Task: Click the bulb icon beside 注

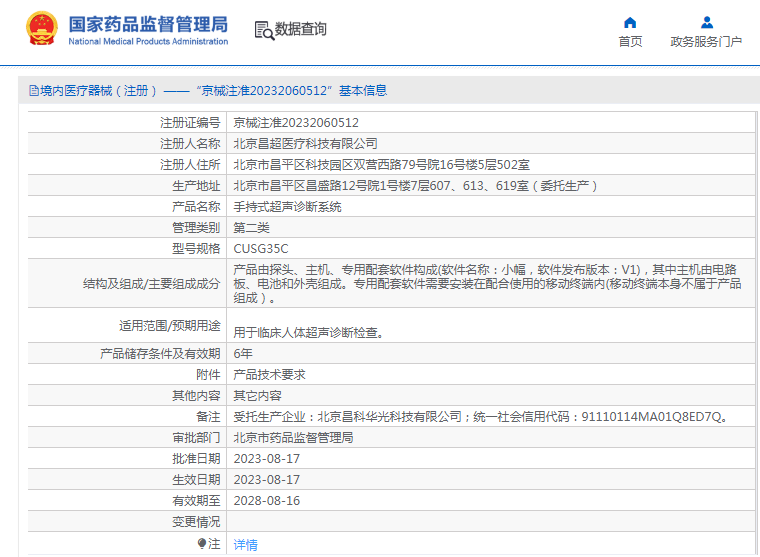Action: pyautogui.click(x=202, y=543)
